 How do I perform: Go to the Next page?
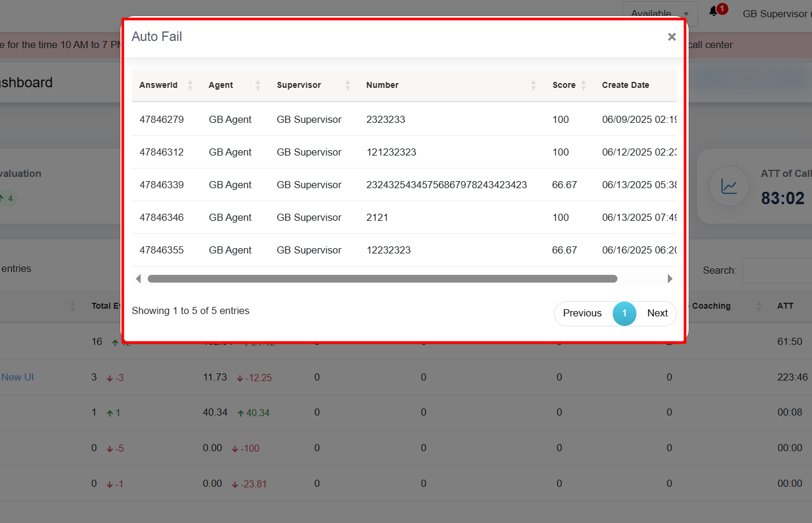[657, 313]
